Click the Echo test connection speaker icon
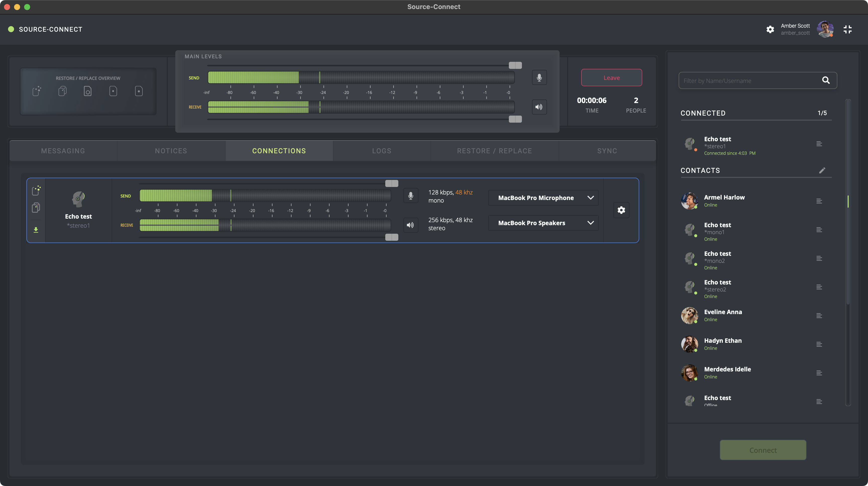 410,225
